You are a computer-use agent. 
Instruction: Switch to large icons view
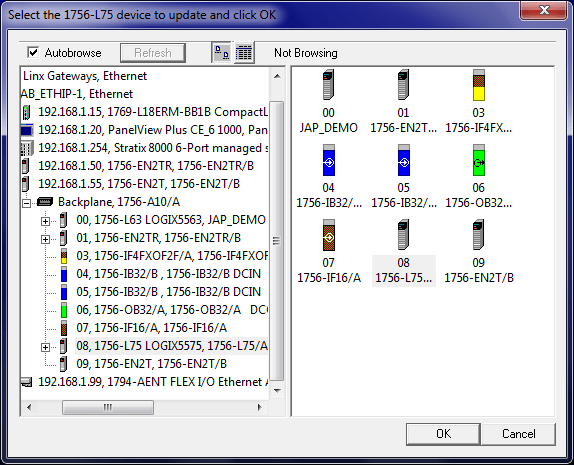coord(221,53)
